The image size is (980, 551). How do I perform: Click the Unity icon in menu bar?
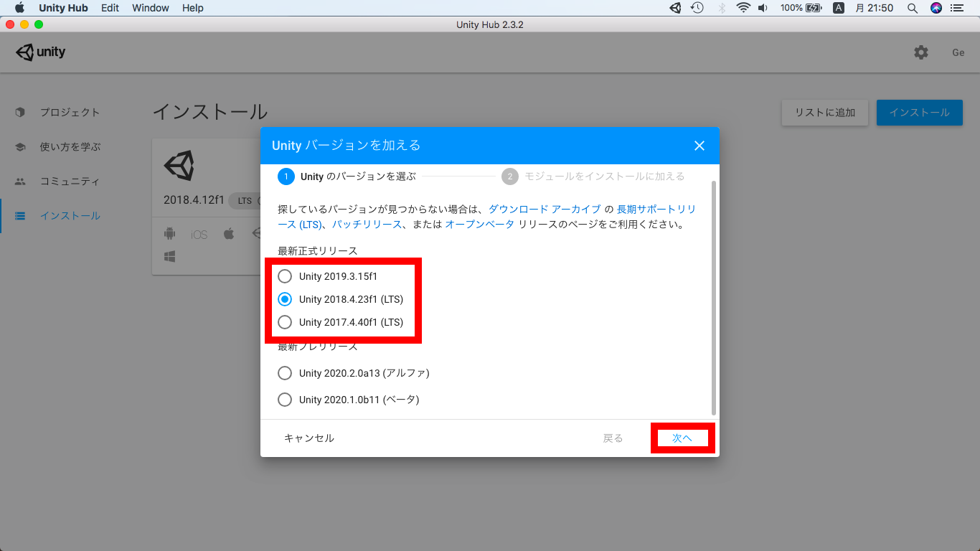(x=675, y=8)
